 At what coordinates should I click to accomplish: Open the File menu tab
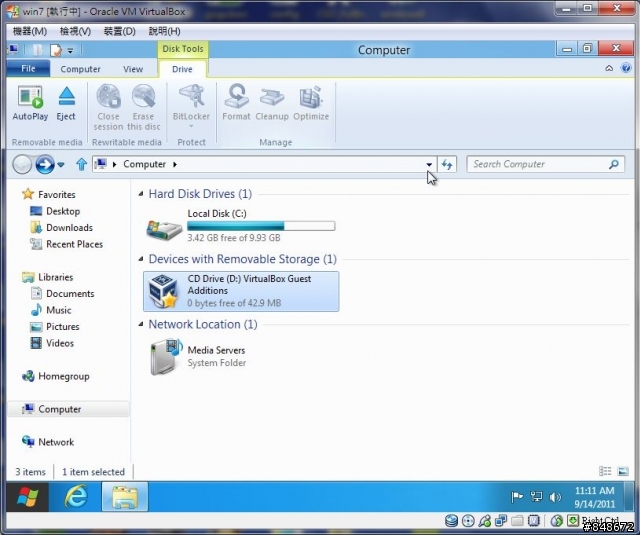point(28,69)
